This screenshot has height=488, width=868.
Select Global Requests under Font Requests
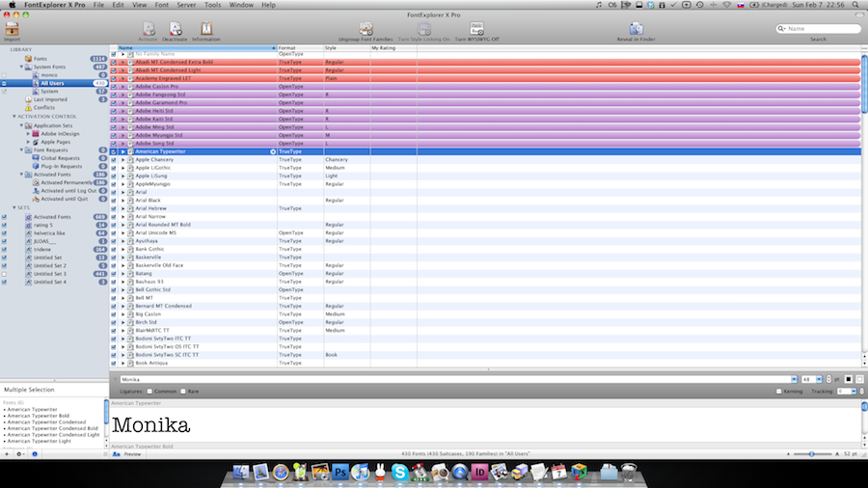pos(61,158)
